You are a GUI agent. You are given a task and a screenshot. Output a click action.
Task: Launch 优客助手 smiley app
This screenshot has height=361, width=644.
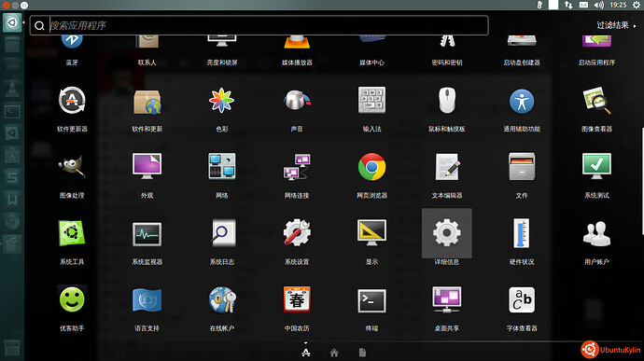(72, 299)
